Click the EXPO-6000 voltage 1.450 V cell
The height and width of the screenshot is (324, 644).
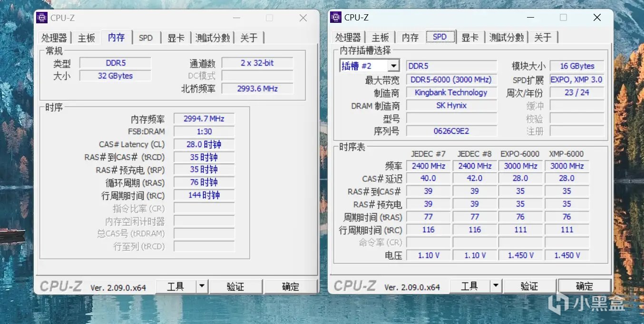pyautogui.click(x=520, y=255)
